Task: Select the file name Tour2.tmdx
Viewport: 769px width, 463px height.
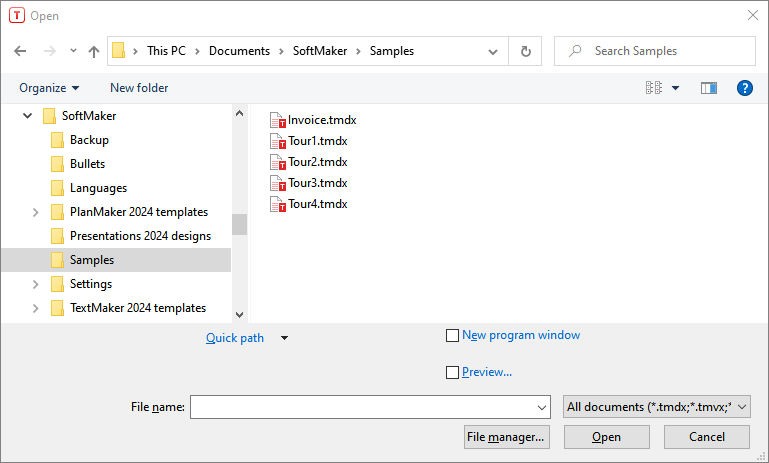Action: [318, 163]
